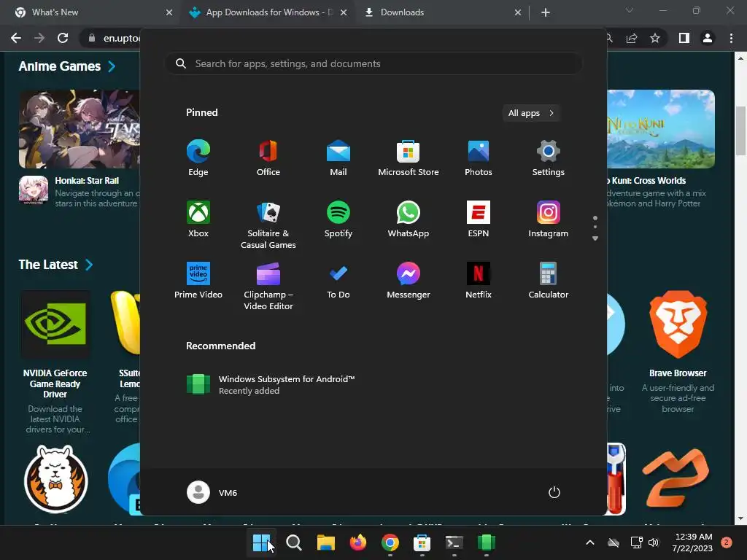Open the Edge pinned app
Screen dimensions: 747x560
pyautogui.click(x=198, y=158)
